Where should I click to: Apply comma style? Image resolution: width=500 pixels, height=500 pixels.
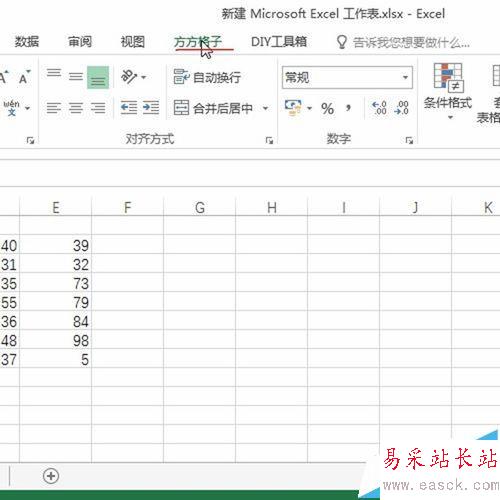[x=348, y=108]
